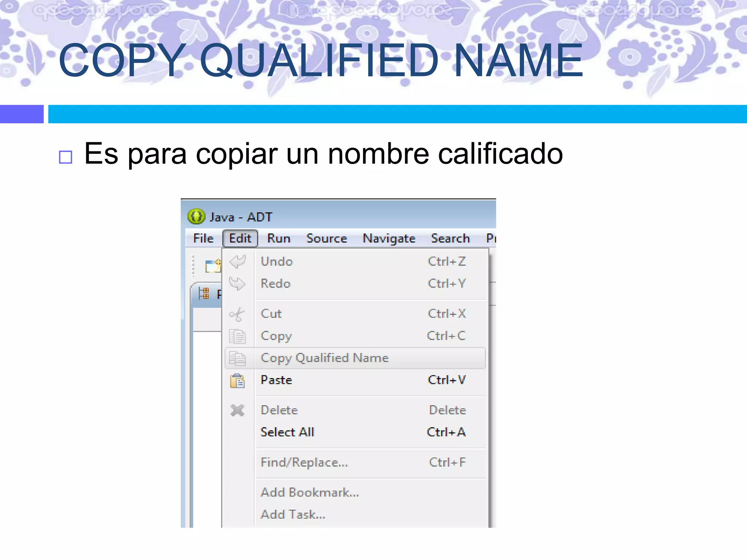The width and height of the screenshot is (747, 560).
Task: Open the Source menu
Action: click(x=326, y=238)
